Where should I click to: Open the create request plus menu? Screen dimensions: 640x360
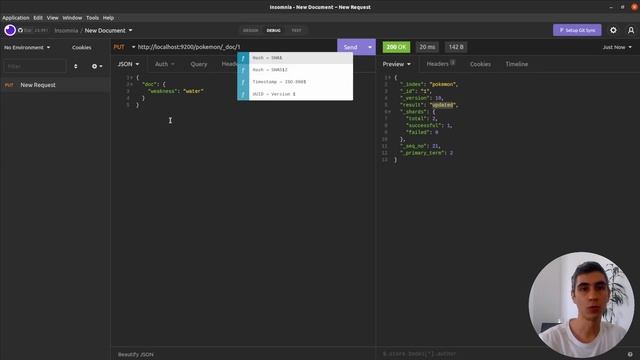97,66
